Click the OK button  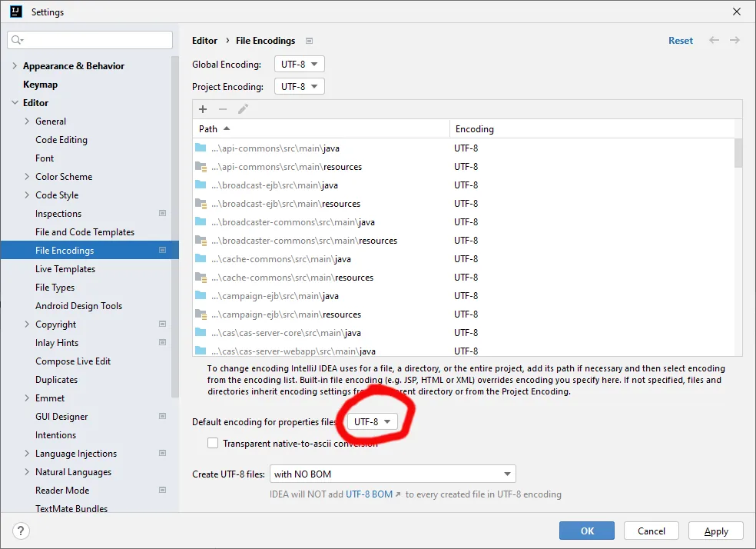pyautogui.click(x=587, y=531)
